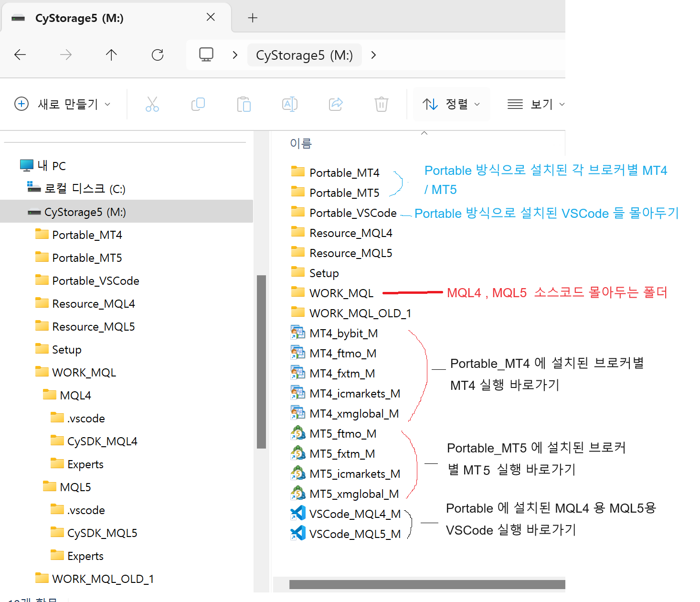Viewport: 700px width, 602px height.
Task: Select Portable_MT4 folder in file list
Action: [x=335, y=172]
